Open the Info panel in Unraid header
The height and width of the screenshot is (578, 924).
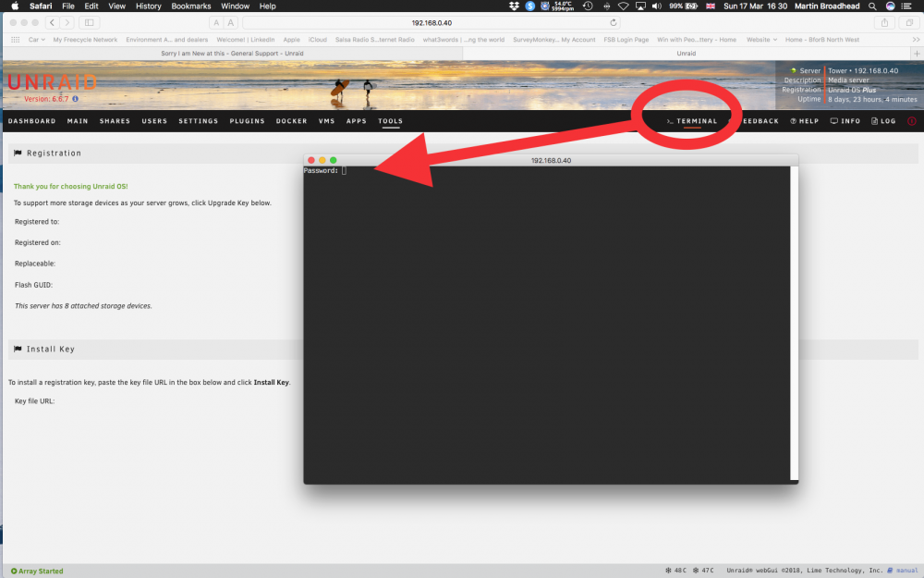click(x=845, y=121)
